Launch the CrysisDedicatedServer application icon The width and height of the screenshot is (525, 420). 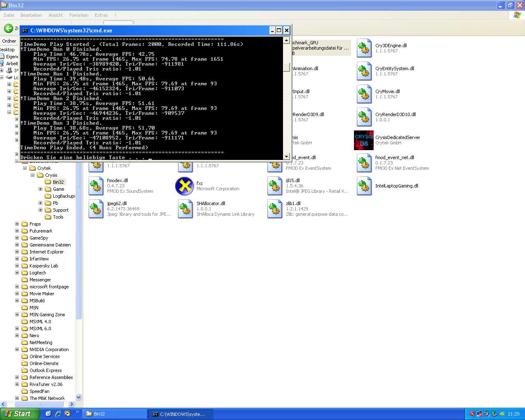click(x=364, y=140)
